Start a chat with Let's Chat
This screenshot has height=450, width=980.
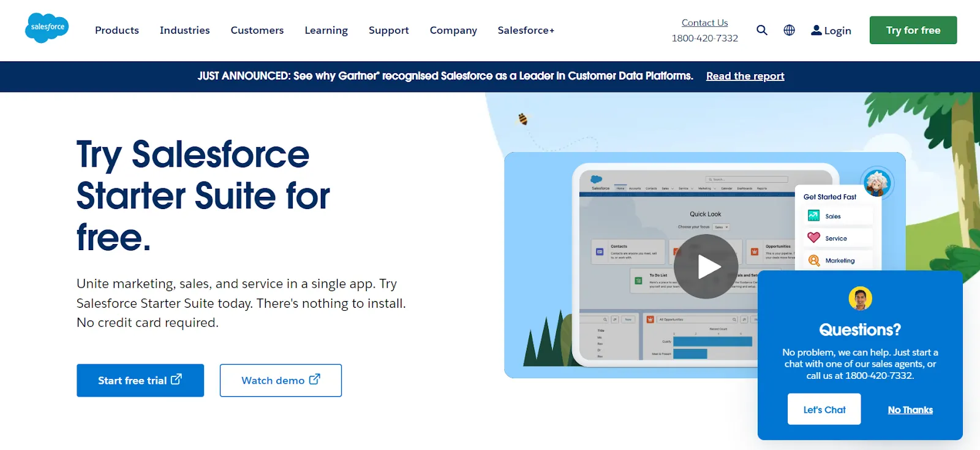point(824,409)
